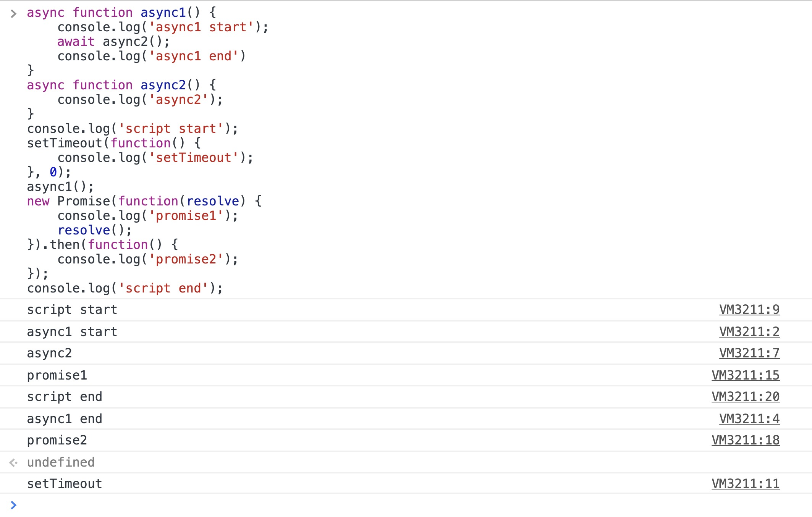Click the gray input chevron beside the code
Viewport: 812px width, 517px height.
tap(14, 14)
